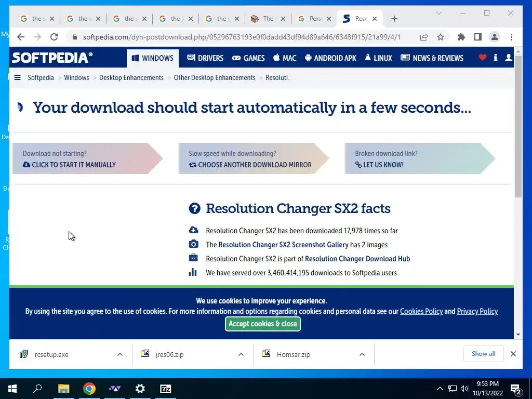This screenshot has width=532, height=399.
Task: Click Chrome icon in taskbar
Action: click(89, 389)
